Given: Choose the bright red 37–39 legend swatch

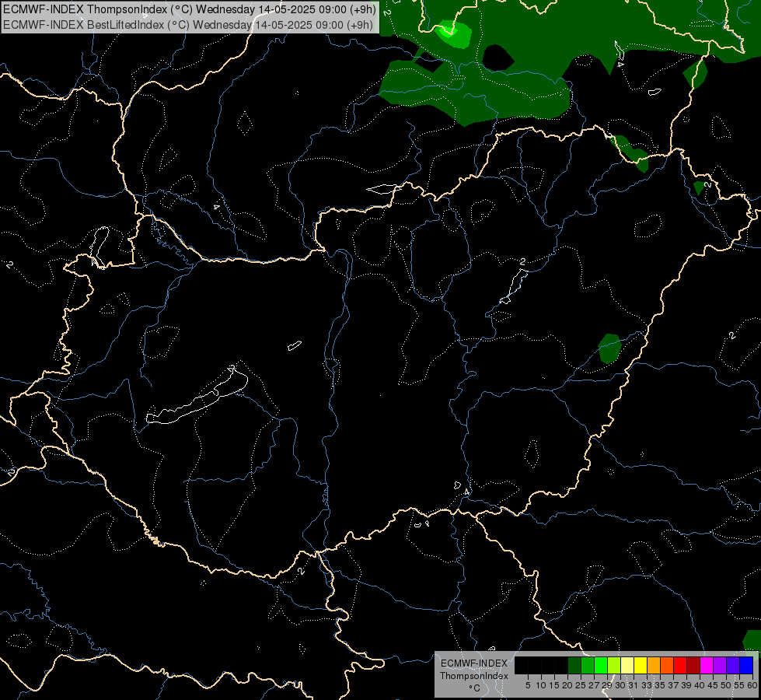Looking at the screenshot, I should [680, 665].
